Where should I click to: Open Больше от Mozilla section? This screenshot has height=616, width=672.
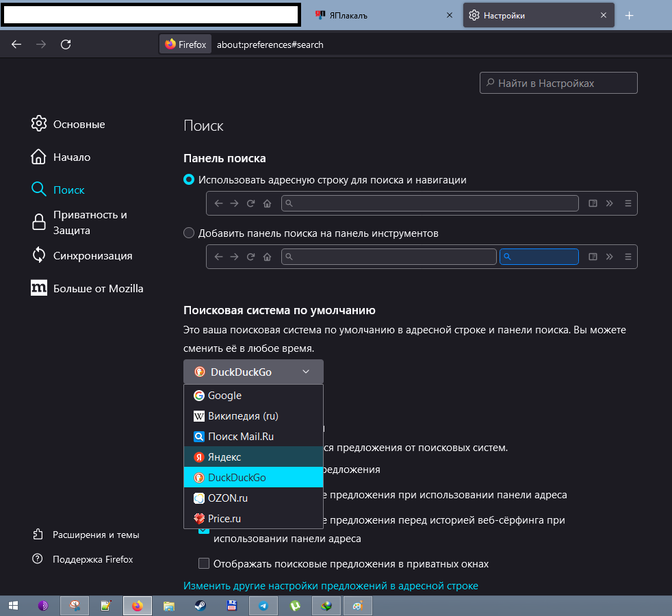[98, 289]
